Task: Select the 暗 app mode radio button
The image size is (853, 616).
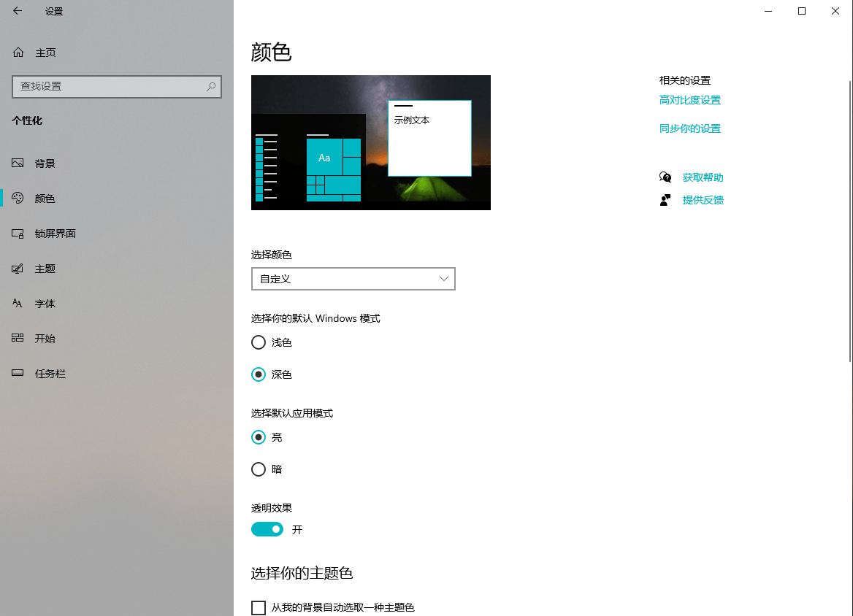Action: tap(259, 469)
